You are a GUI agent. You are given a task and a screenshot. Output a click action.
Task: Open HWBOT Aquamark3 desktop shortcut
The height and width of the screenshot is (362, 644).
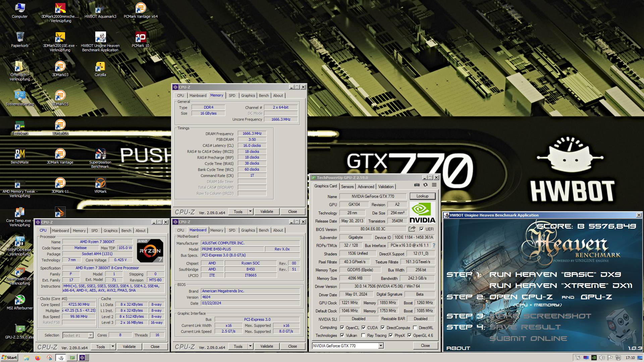click(x=100, y=11)
